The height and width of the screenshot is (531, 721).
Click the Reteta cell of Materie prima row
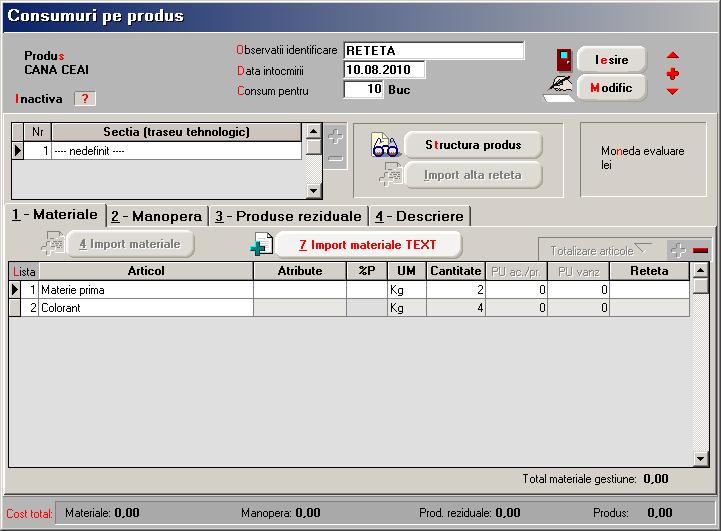click(649, 290)
